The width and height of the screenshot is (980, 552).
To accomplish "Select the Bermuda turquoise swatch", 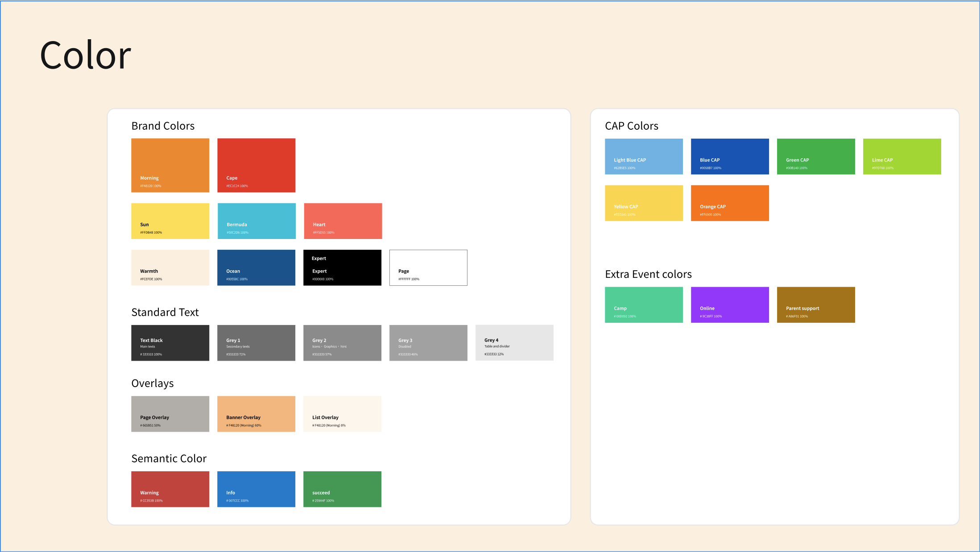I will pos(256,221).
